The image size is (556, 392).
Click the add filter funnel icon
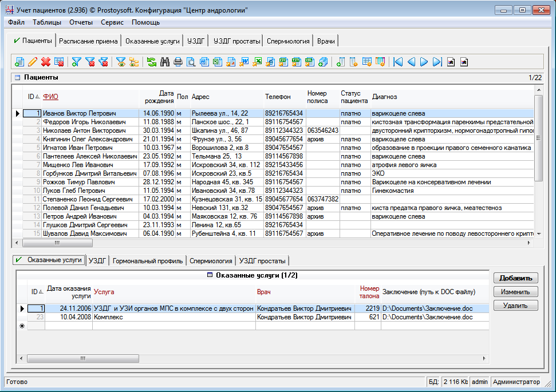tap(76, 62)
